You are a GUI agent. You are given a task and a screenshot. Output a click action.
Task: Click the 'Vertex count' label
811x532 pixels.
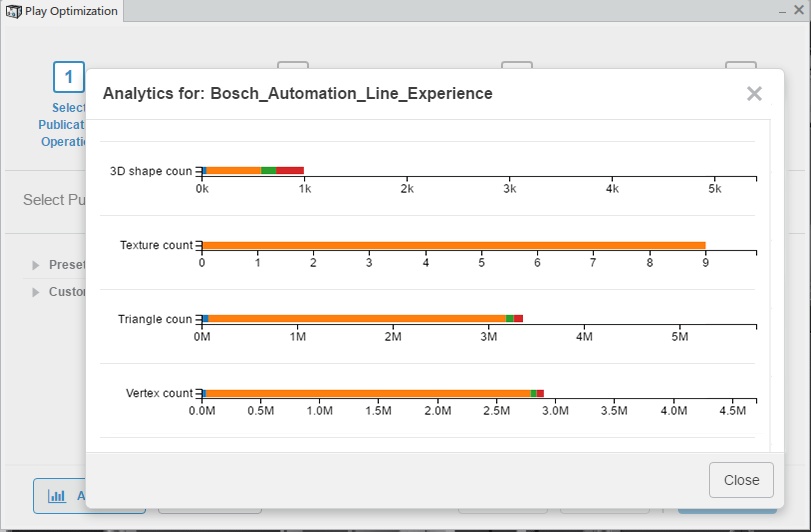click(159, 393)
